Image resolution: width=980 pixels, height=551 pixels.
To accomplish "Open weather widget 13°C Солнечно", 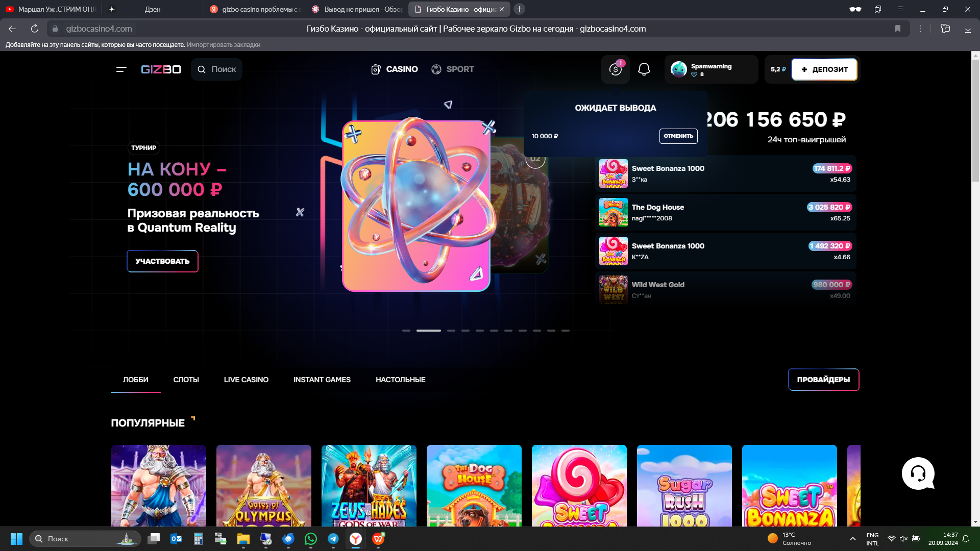I will tap(789, 539).
